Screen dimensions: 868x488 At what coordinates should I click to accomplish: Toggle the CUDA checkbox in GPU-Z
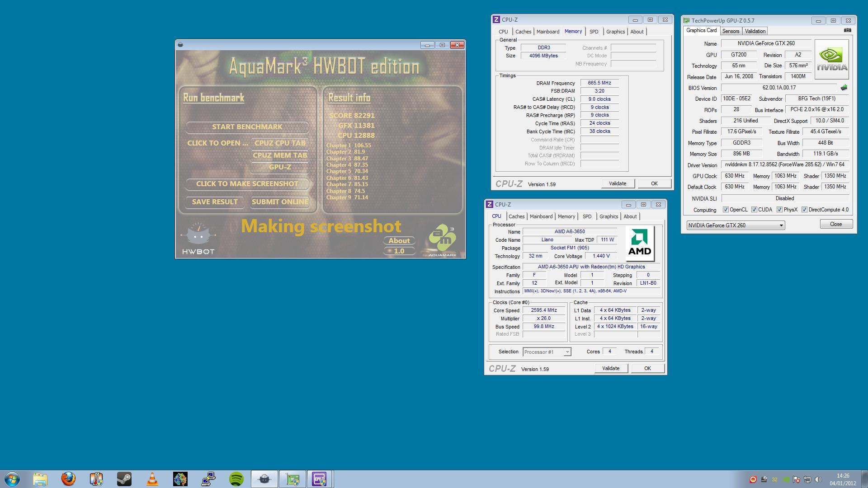coord(754,210)
